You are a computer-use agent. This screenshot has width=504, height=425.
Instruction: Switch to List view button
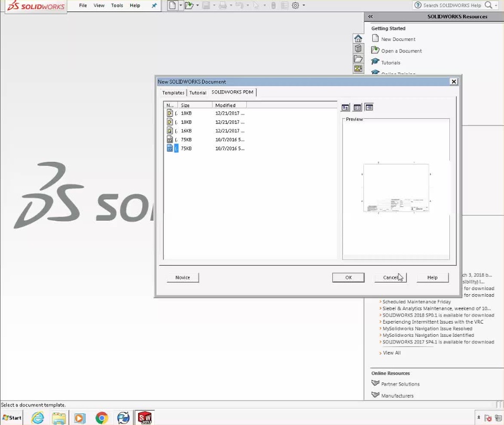[357, 108]
